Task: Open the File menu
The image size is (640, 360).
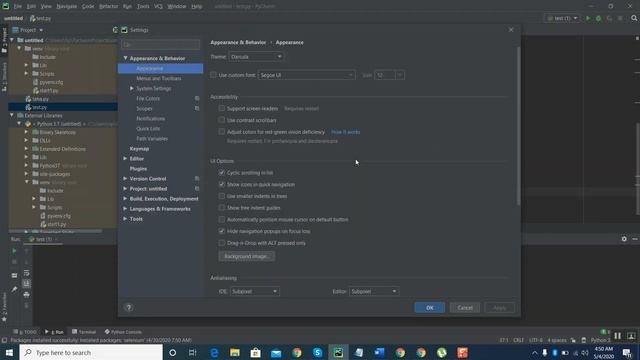Action: [x=18, y=7]
